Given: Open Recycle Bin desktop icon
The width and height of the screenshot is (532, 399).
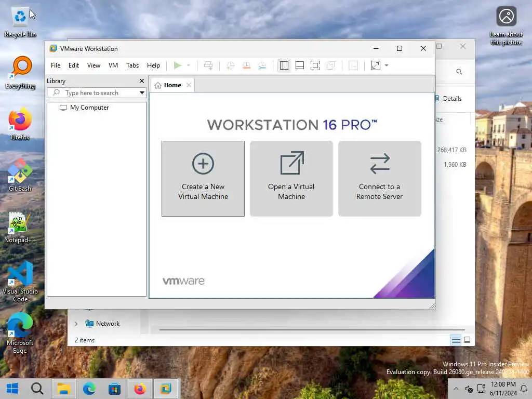Looking at the screenshot, I should tap(20, 22).
